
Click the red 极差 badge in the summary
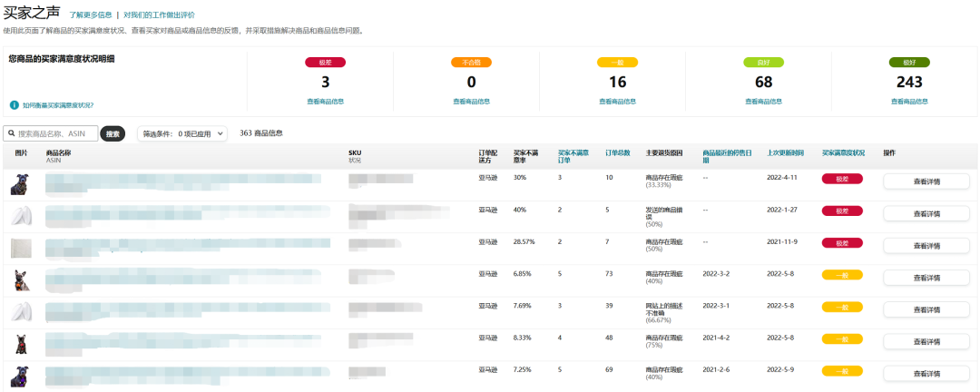click(x=326, y=63)
